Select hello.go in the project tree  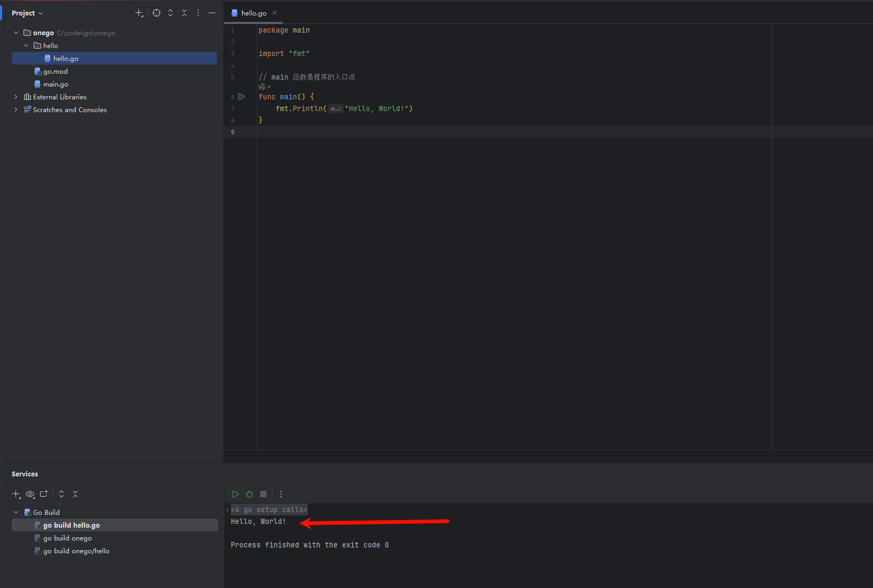(x=114, y=58)
